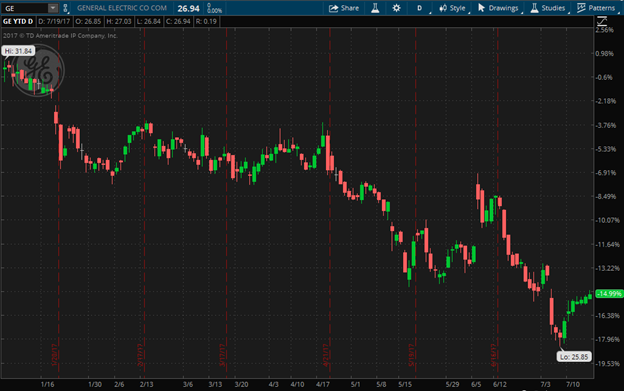Click the R: 0.19 range value

[206, 21]
